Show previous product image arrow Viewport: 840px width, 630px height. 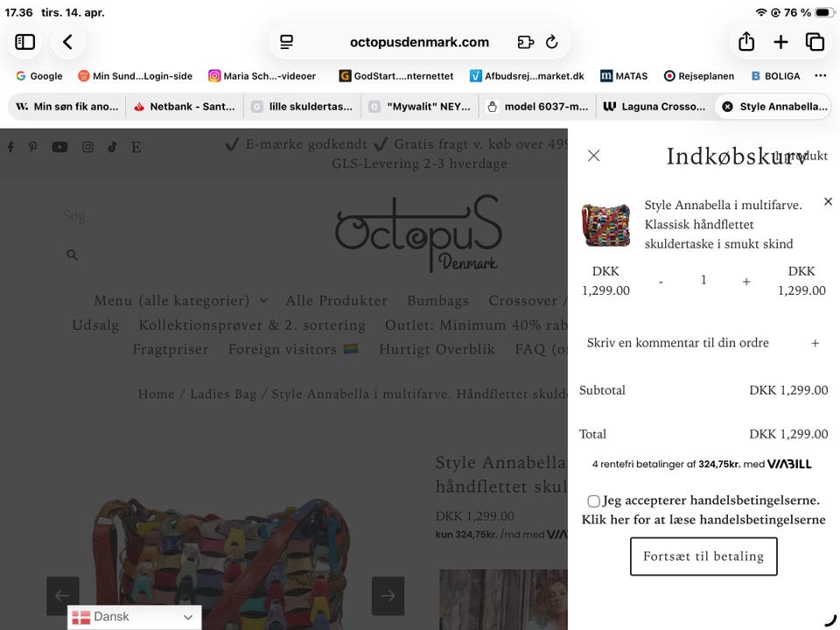(63, 596)
